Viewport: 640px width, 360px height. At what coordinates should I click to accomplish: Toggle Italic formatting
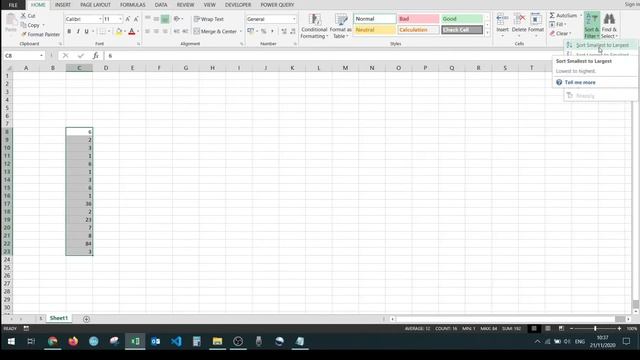coord(78,31)
